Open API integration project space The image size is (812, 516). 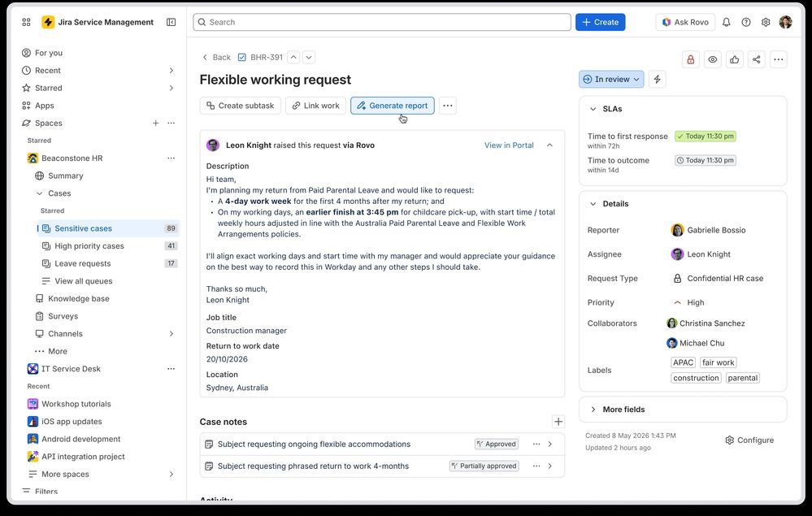[x=83, y=457]
